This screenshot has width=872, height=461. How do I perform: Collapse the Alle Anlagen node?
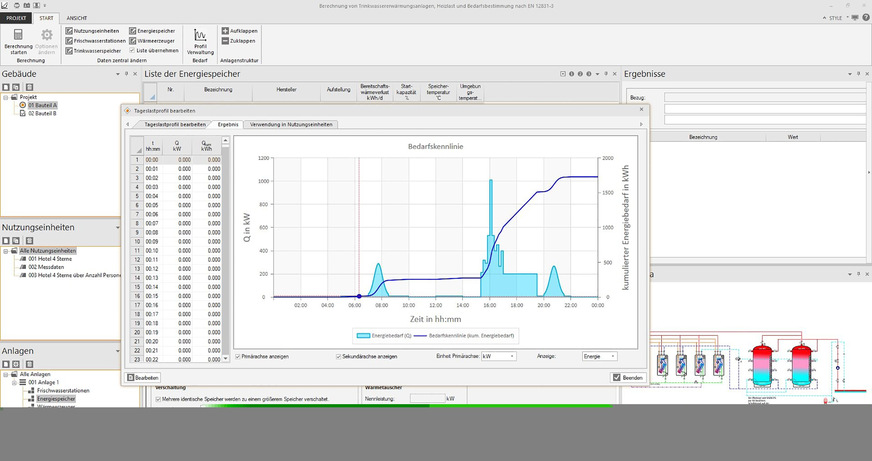tap(6, 375)
